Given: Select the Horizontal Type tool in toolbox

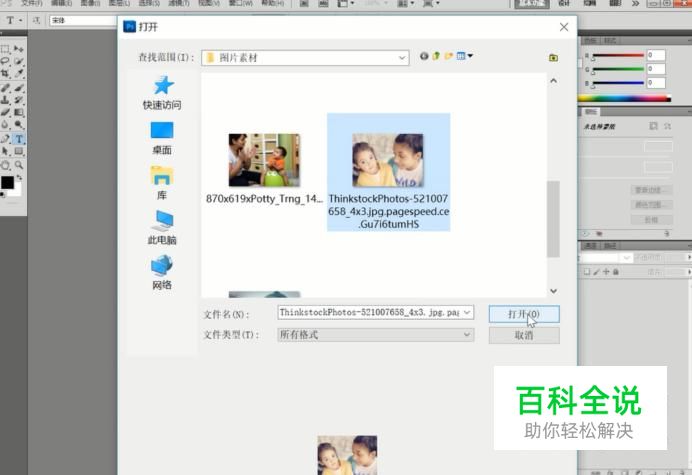Looking at the screenshot, I should [x=19, y=139].
